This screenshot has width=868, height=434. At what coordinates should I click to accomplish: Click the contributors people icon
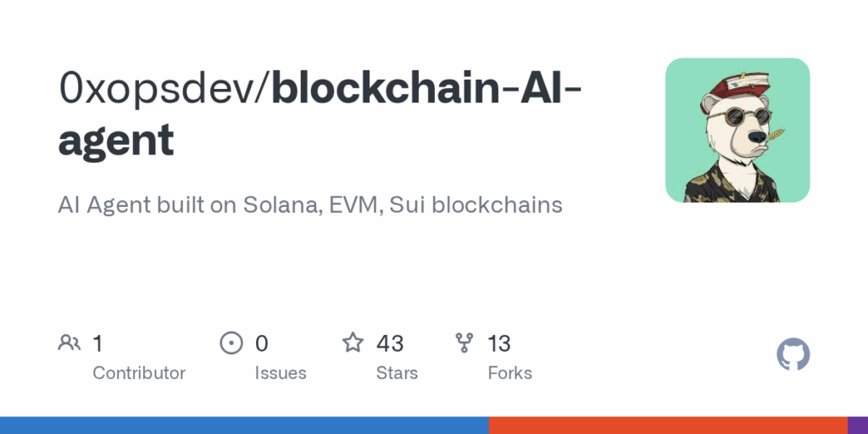[x=70, y=343]
